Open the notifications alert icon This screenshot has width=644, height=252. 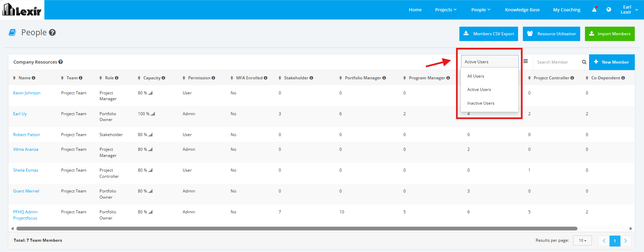pos(595,9)
